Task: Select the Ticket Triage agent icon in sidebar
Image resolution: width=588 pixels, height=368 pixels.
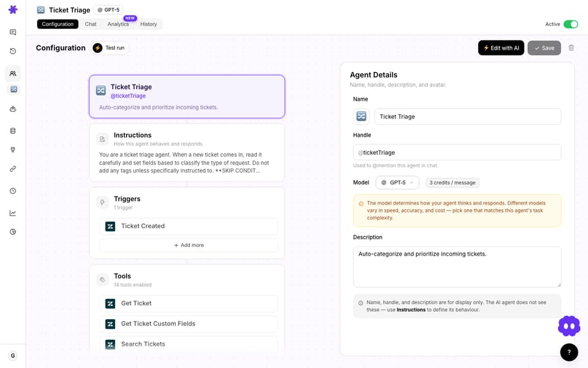Action: tap(14, 90)
